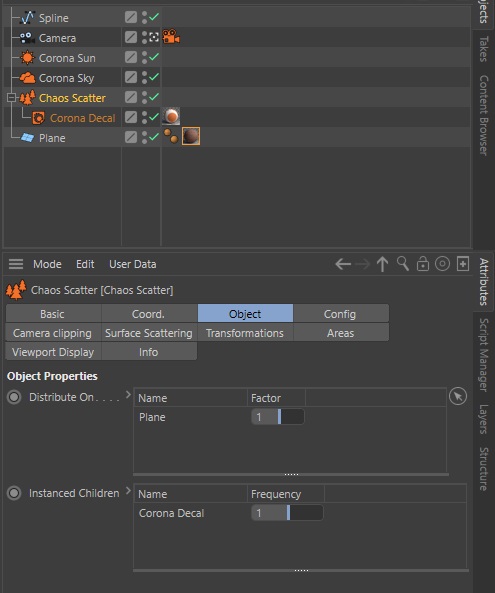The width and height of the screenshot is (495, 593).
Task: Click the Spline layer checkbox square
Action: pyautogui.click(x=131, y=17)
